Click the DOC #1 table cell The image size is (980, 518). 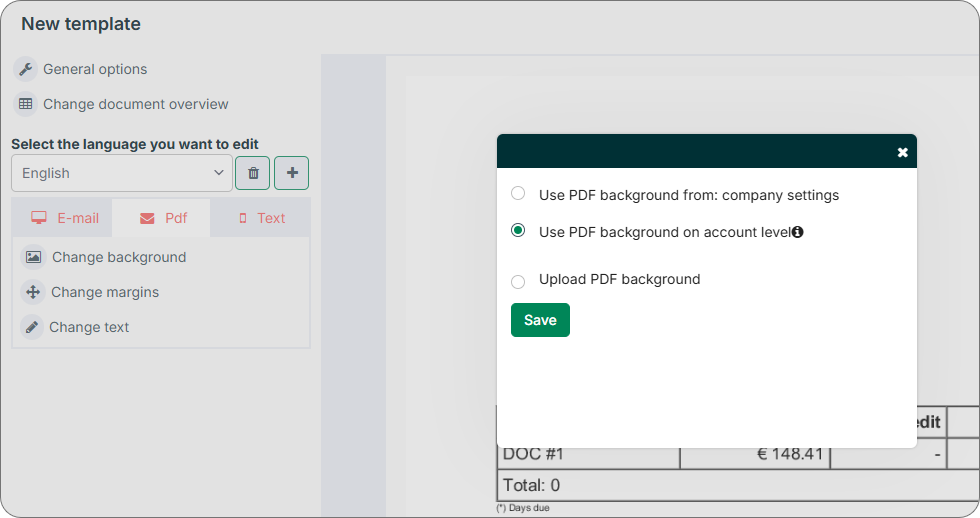(588, 454)
